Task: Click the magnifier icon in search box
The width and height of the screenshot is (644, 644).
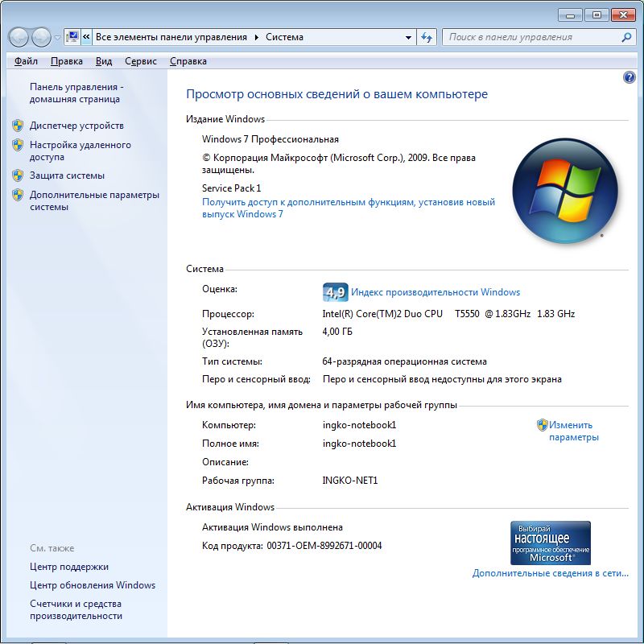Action: point(626,37)
